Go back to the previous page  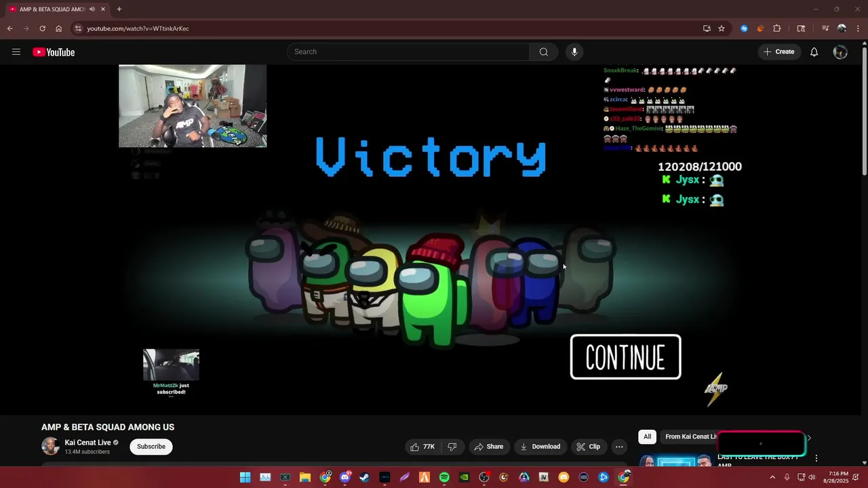point(9,28)
